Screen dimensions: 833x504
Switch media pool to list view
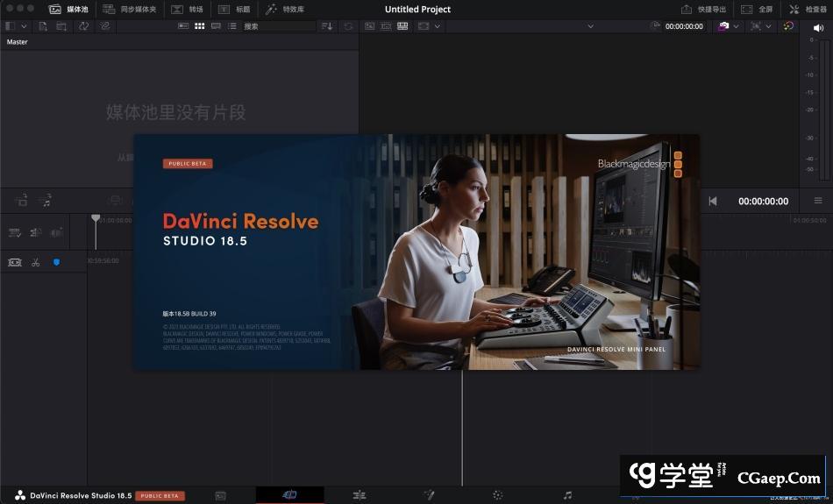pos(231,26)
